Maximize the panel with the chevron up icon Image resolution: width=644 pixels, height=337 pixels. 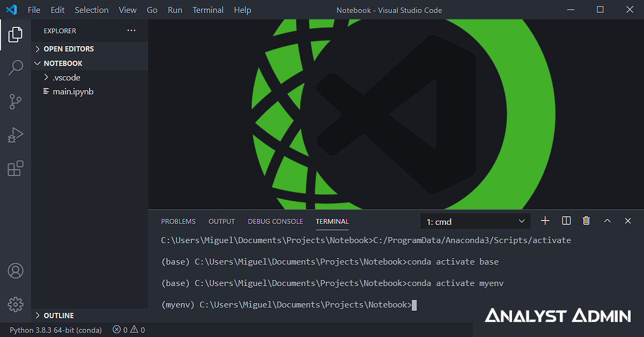tap(607, 221)
